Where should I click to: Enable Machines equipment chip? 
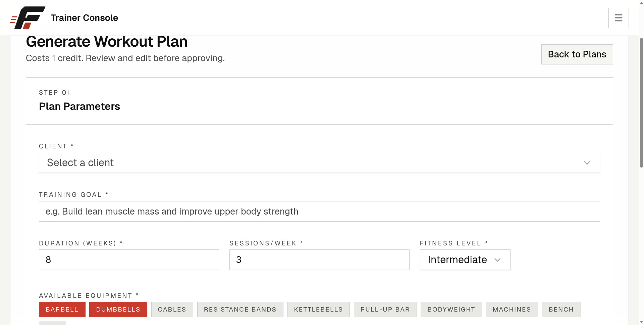(512, 310)
